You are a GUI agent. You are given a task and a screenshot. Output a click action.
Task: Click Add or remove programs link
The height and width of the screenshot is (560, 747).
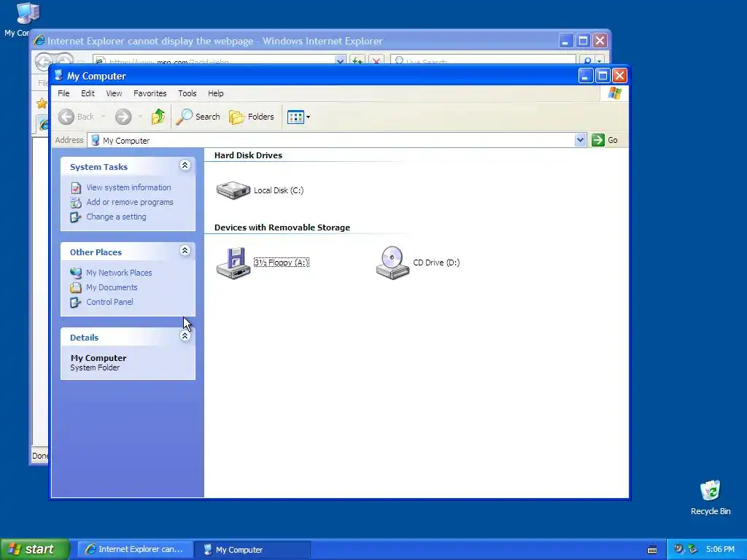(130, 202)
